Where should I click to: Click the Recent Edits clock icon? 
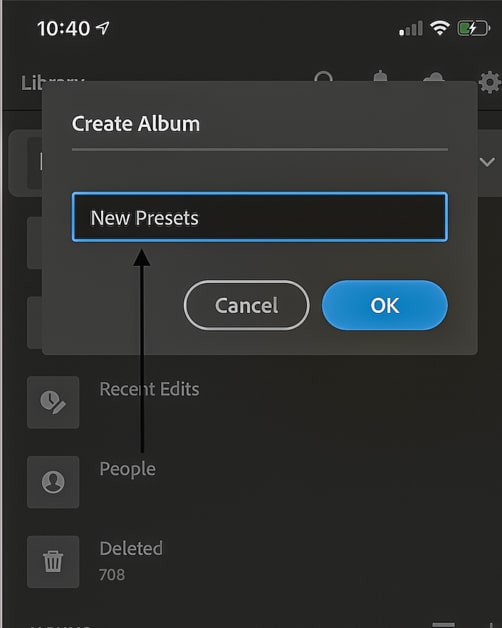coord(53,402)
